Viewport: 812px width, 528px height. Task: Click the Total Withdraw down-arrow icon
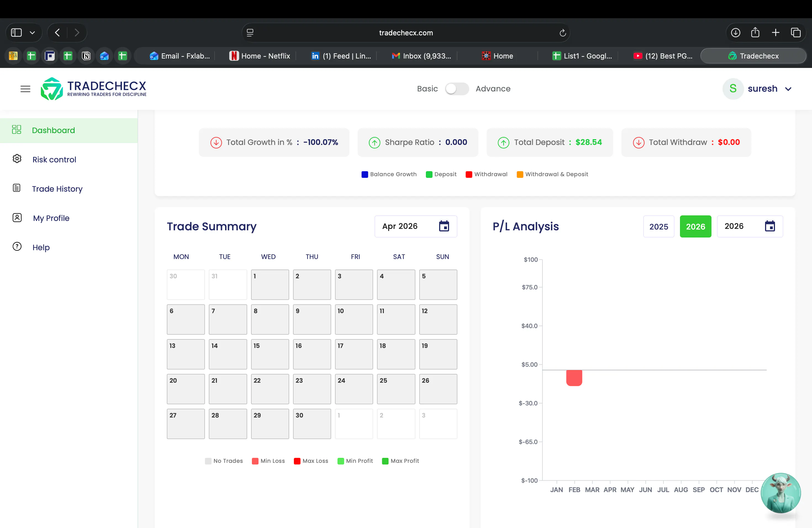pos(638,142)
